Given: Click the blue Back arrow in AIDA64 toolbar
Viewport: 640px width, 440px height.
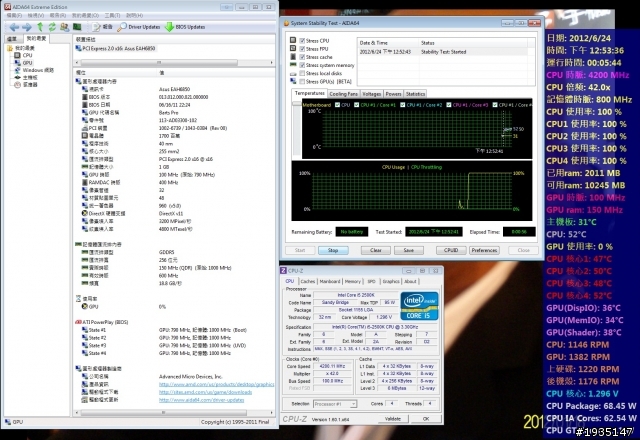Looking at the screenshot, I should [x=14, y=27].
